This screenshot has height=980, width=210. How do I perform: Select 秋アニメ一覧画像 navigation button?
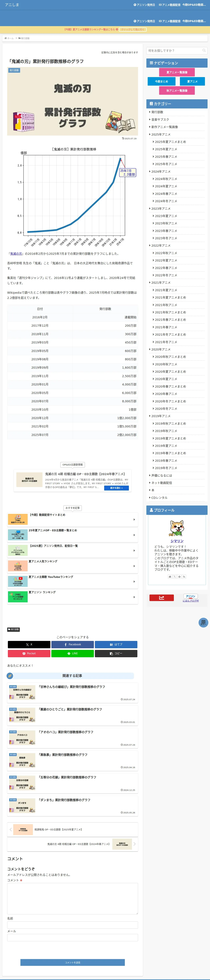click(x=177, y=90)
